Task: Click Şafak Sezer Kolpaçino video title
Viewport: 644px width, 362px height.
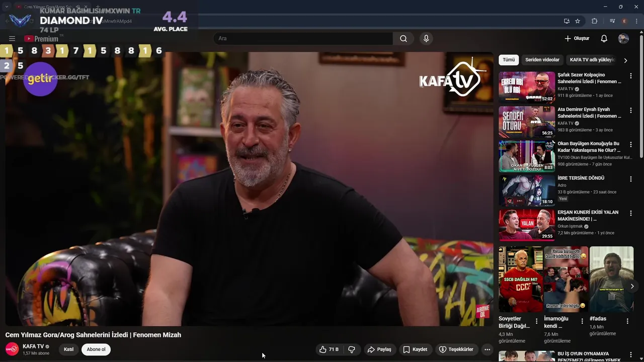Action: coord(589,78)
